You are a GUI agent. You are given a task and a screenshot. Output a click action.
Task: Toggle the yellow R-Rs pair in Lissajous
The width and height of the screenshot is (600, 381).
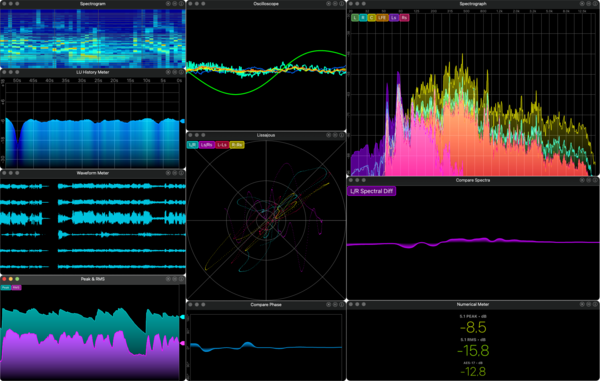pos(237,145)
